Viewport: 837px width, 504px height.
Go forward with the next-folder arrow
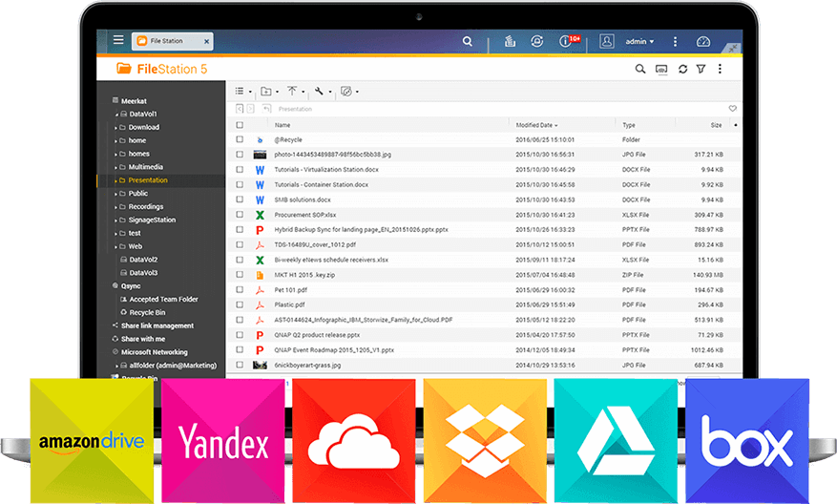(x=250, y=109)
